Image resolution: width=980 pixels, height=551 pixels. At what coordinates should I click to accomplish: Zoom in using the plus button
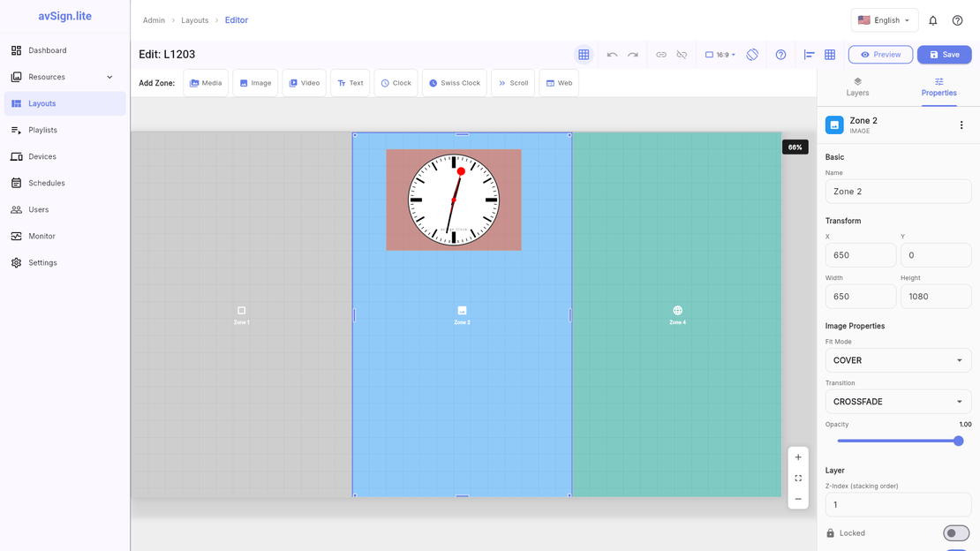tap(798, 457)
